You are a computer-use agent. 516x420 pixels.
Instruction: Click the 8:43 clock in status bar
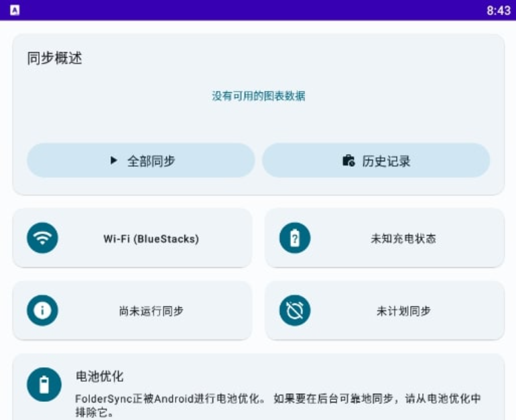coord(499,11)
